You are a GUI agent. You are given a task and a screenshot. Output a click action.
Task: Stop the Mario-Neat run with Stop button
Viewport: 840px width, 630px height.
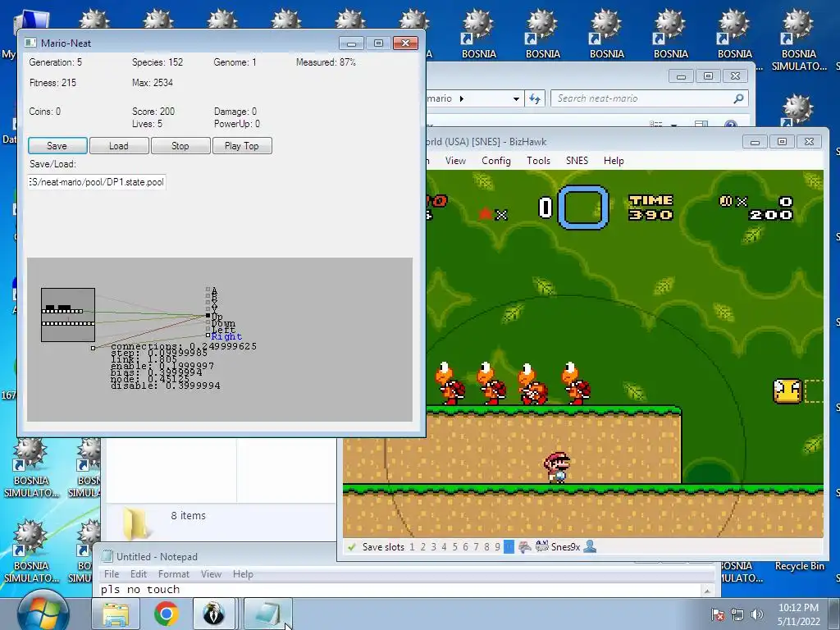coord(180,146)
